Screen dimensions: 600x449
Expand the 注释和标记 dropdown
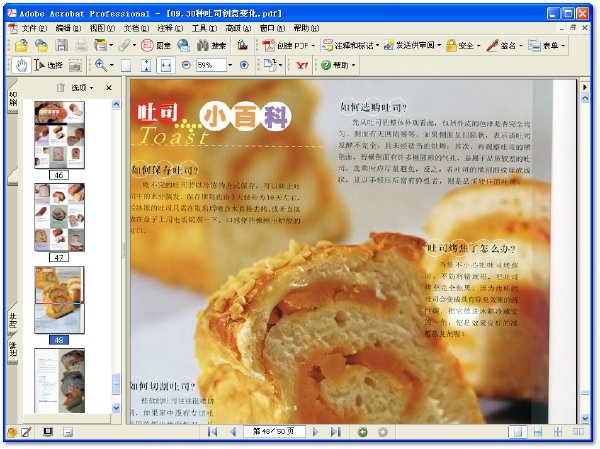coord(377,46)
